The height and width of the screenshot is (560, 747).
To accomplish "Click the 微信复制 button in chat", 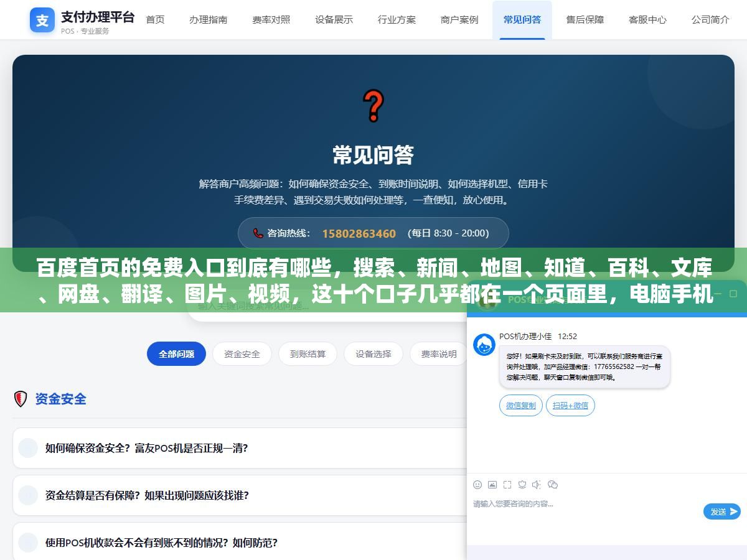I will [521, 406].
